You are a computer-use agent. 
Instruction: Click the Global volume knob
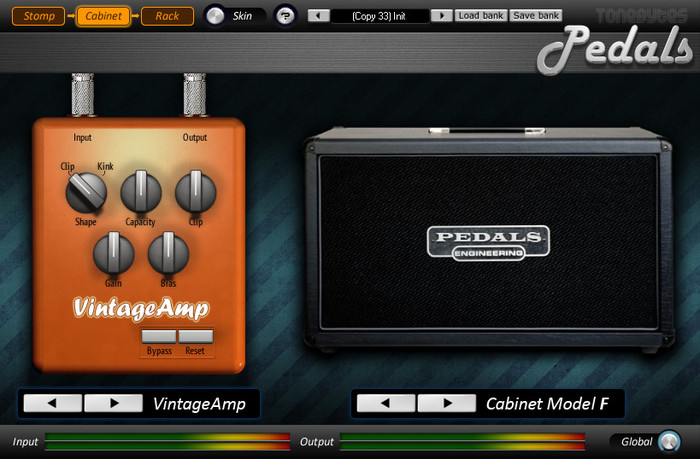pos(669,442)
